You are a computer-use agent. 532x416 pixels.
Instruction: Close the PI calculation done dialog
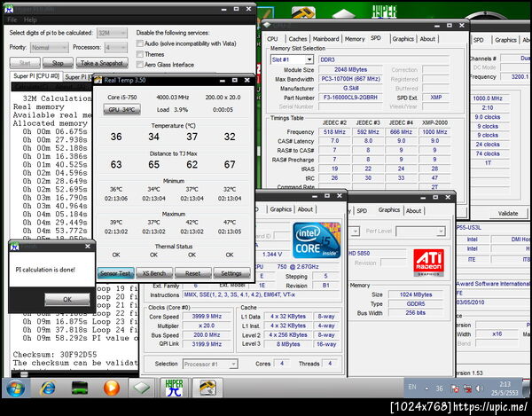[x=88, y=247]
